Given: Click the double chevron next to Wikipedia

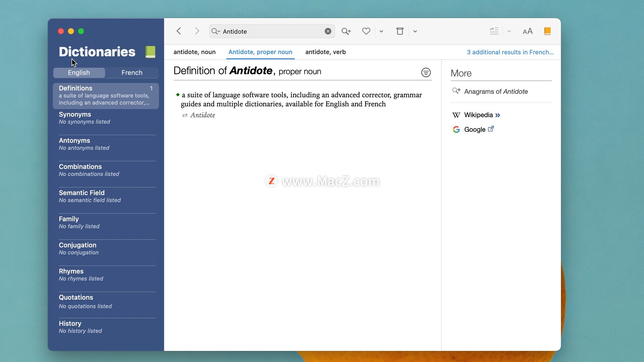Looking at the screenshot, I should [498, 115].
